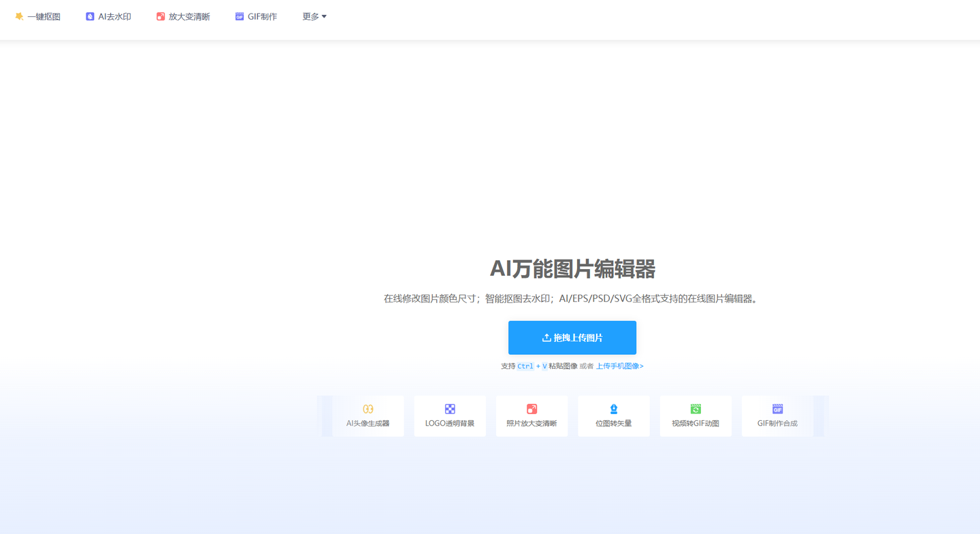Open GIF制作 from the top navigation
The height and width of the screenshot is (534, 980).
coord(256,16)
